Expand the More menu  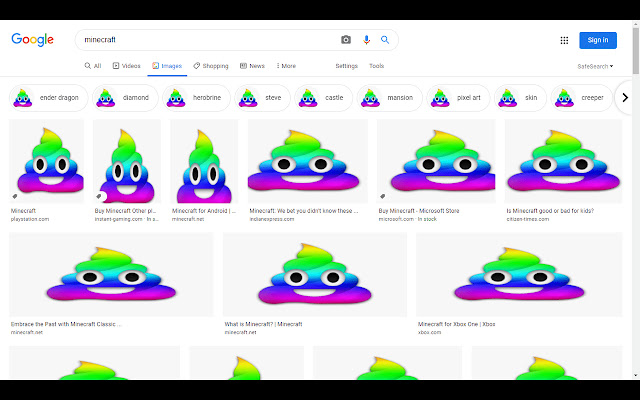pos(286,66)
